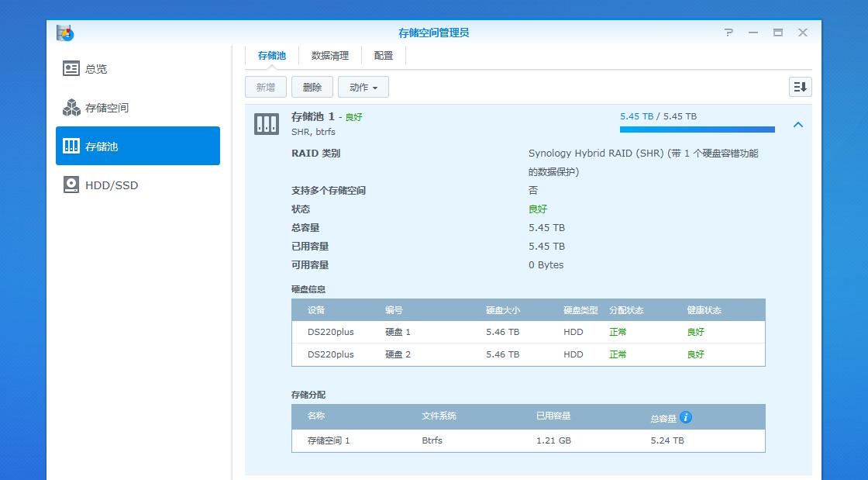Switch to the 数据清理 tab
The width and height of the screenshot is (868, 480).
(329, 55)
